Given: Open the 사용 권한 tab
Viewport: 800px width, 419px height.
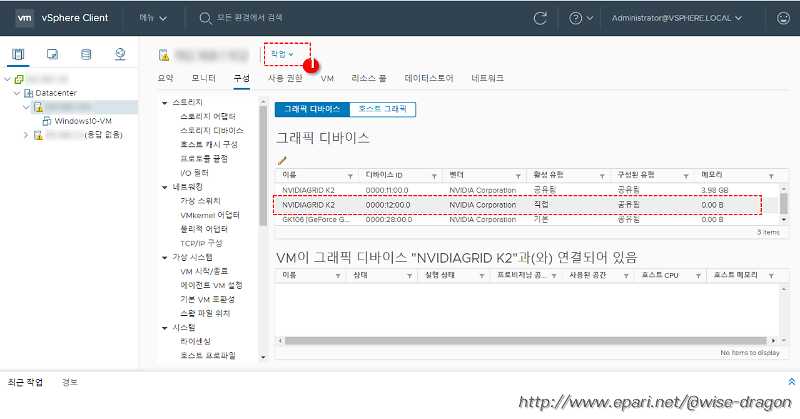Looking at the screenshot, I should 285,78.
